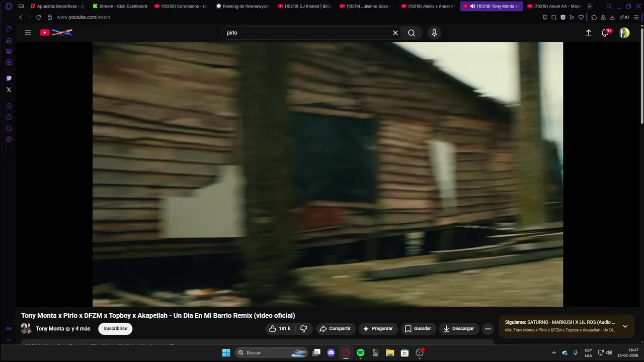Switch to Anuel AA - Modo tab
This screenshot has height=362, width=644.
(x=554, y=7)
